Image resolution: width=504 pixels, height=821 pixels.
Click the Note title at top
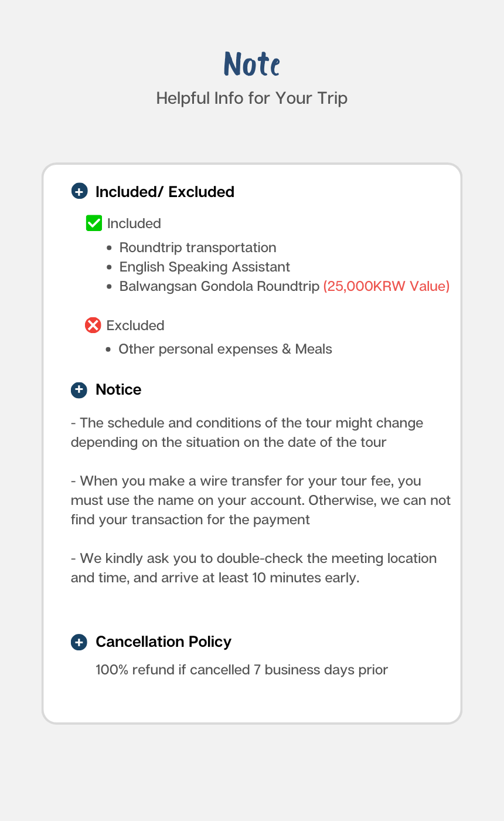tap(252, 64)
